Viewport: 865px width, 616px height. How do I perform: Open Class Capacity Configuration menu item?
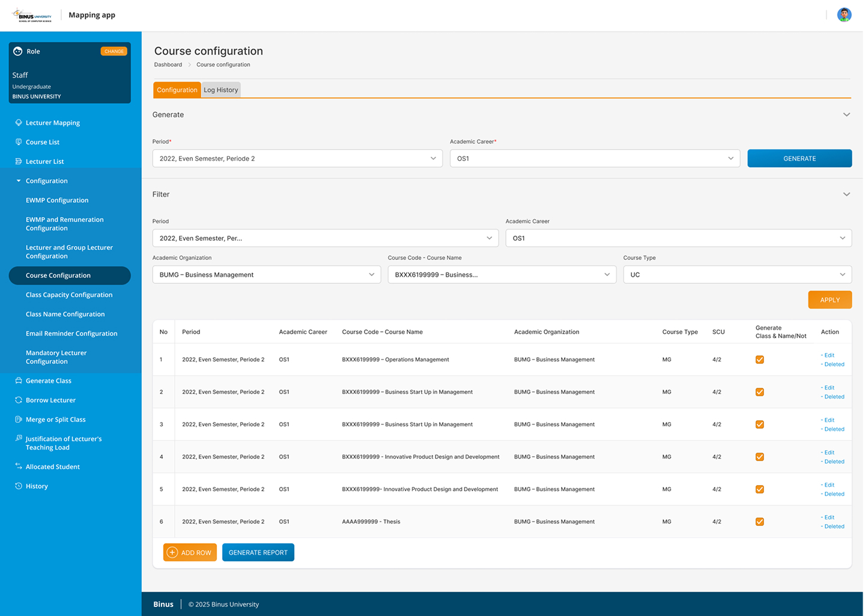(x=69, y=295)
